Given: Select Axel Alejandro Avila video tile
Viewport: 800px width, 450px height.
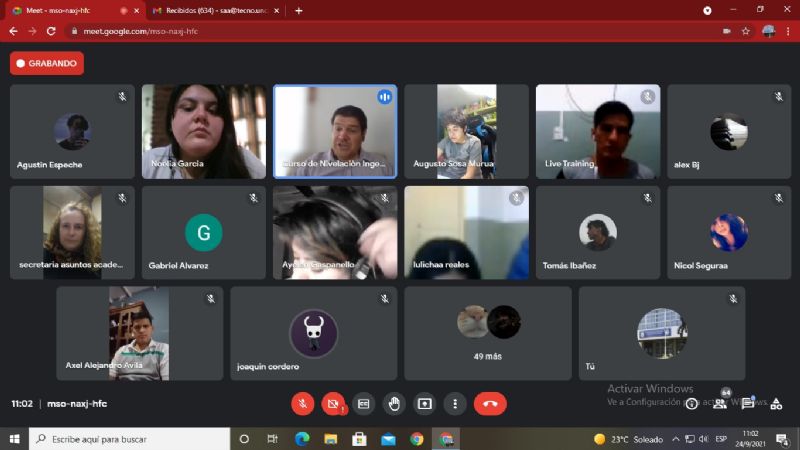Looking at the screenshot, I should pos(140,333).
